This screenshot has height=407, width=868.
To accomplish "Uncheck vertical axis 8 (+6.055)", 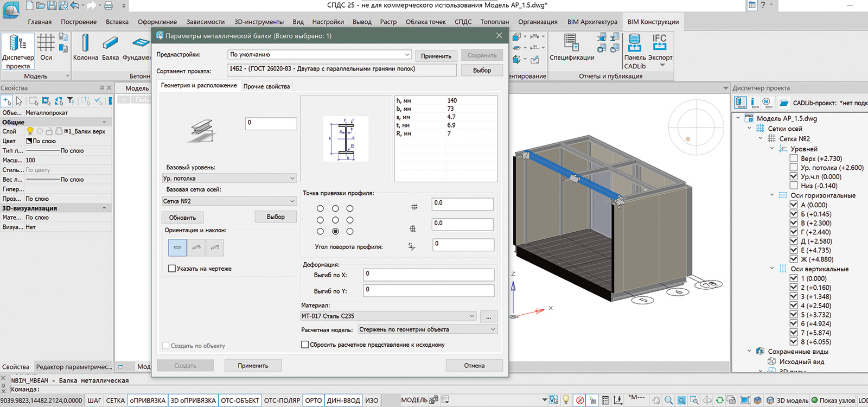I will (794, 341).
